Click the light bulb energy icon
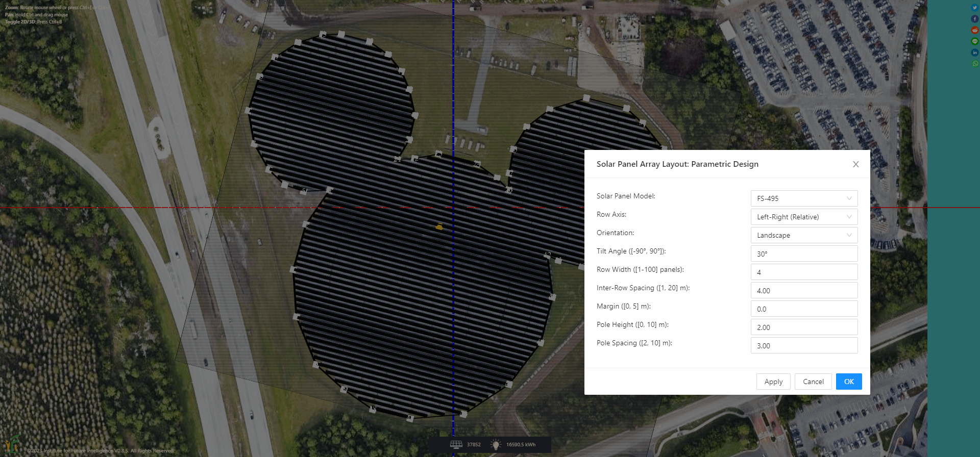The height and width of the screenshot is (457, 980). click(495, 445)
